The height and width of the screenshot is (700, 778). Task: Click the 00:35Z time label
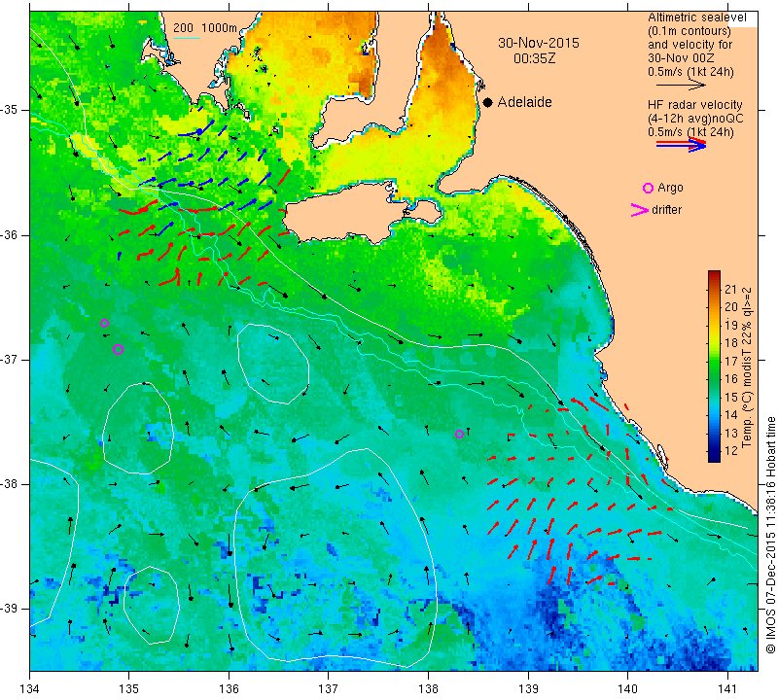click(535, 58)
